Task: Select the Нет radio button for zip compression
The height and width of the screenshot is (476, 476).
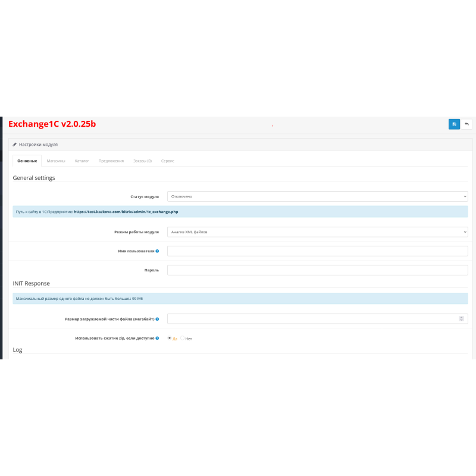Action: (x=182, y=337)
